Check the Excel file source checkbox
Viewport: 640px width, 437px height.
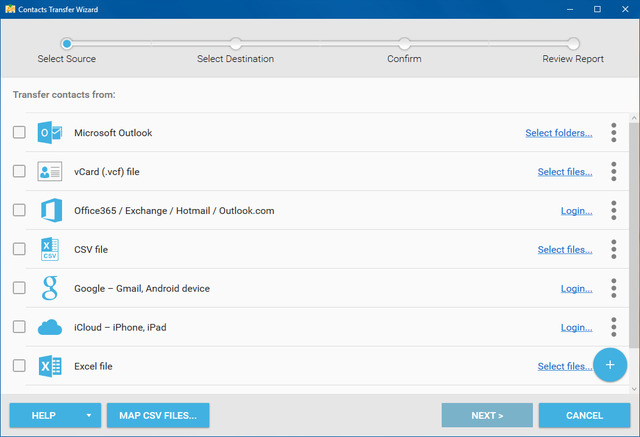point(19,366)
